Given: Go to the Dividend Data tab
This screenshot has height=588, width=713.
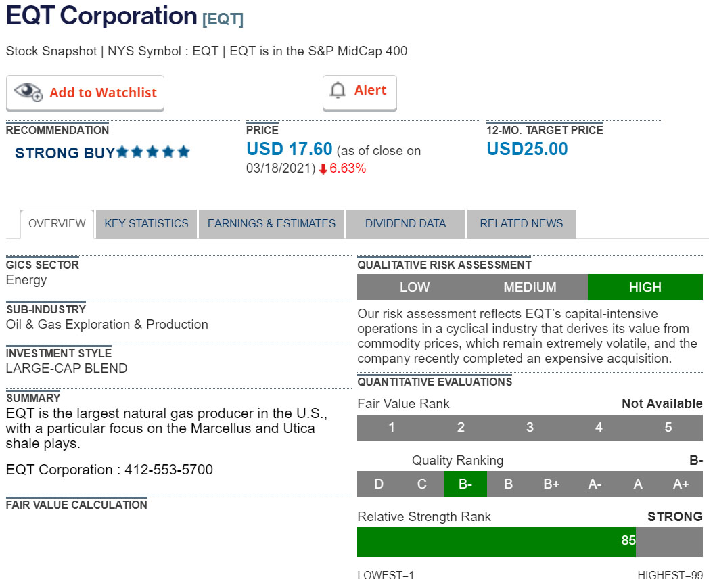Looking at the screenshot, I should [405, 224].
